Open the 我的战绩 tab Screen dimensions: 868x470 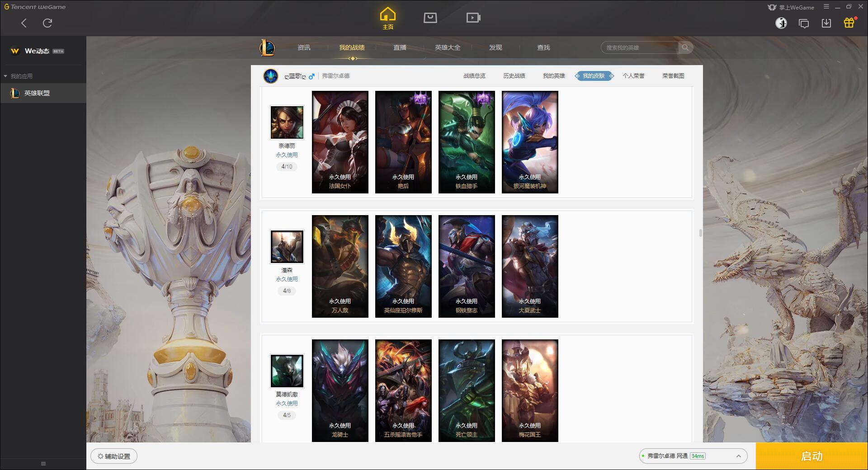(352, 47)
